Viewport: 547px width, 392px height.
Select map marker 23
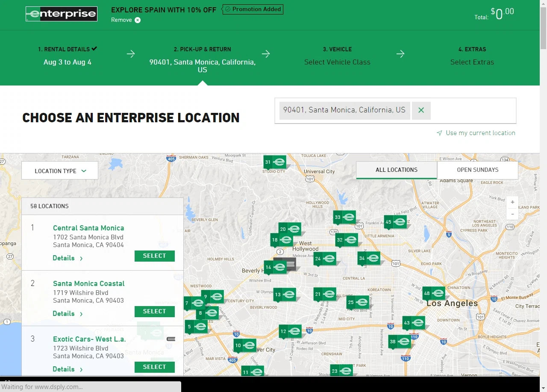(341, 371)
